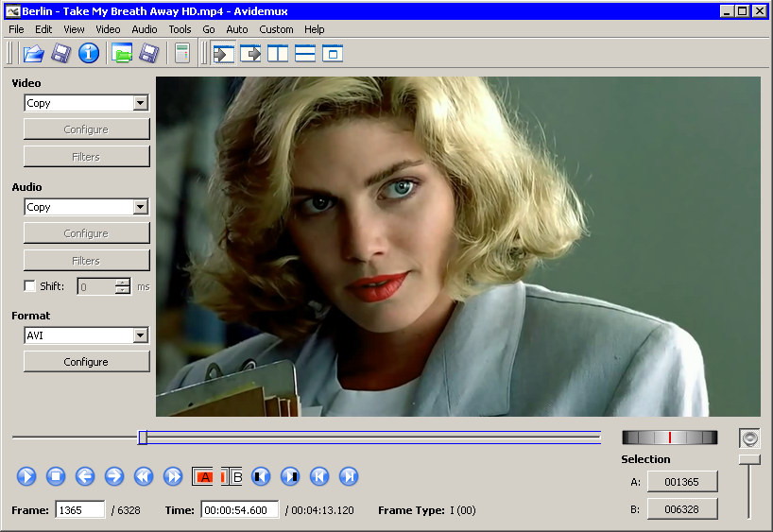
Task: Click selection B button showing 006328
Action: click(x=681, y=509)
